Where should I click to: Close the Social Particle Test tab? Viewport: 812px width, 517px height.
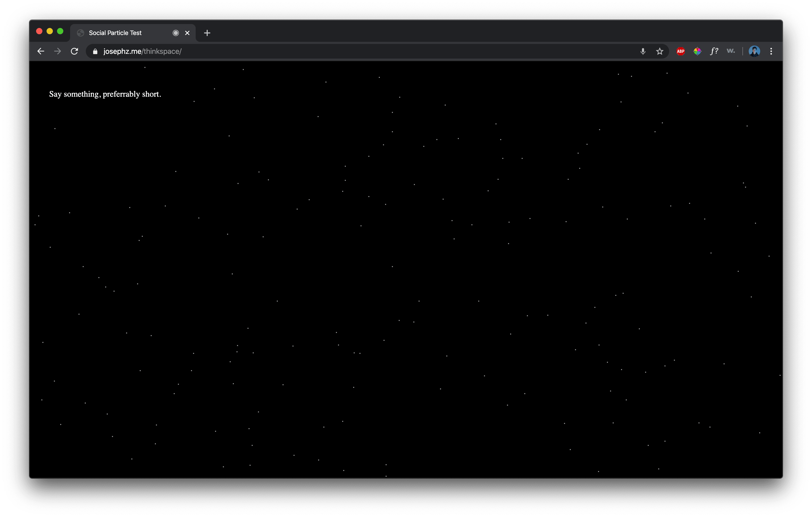coord(188,33)
